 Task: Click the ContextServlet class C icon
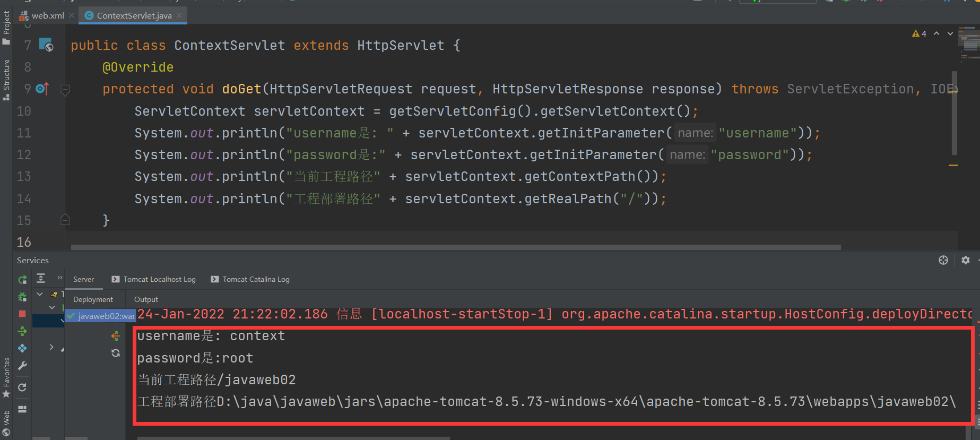[89, 15]
